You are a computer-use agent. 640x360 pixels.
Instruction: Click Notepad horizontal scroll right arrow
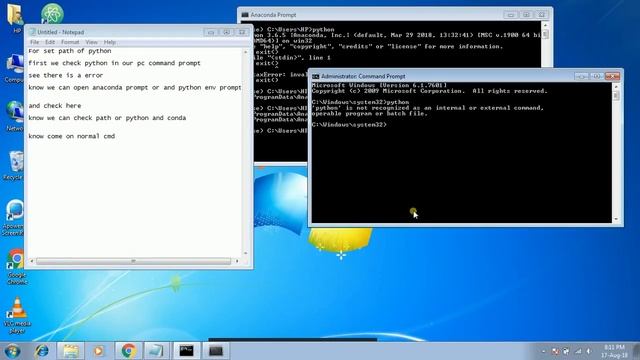[x=237, y=261]
